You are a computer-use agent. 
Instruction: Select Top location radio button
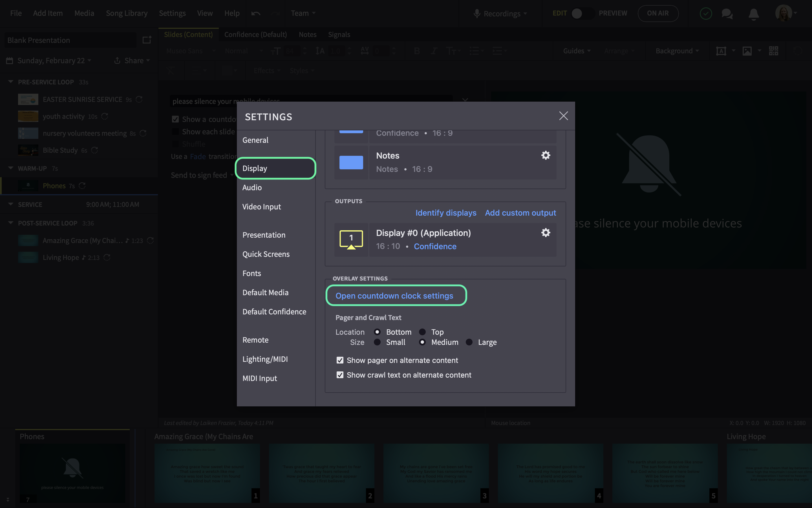422,332
